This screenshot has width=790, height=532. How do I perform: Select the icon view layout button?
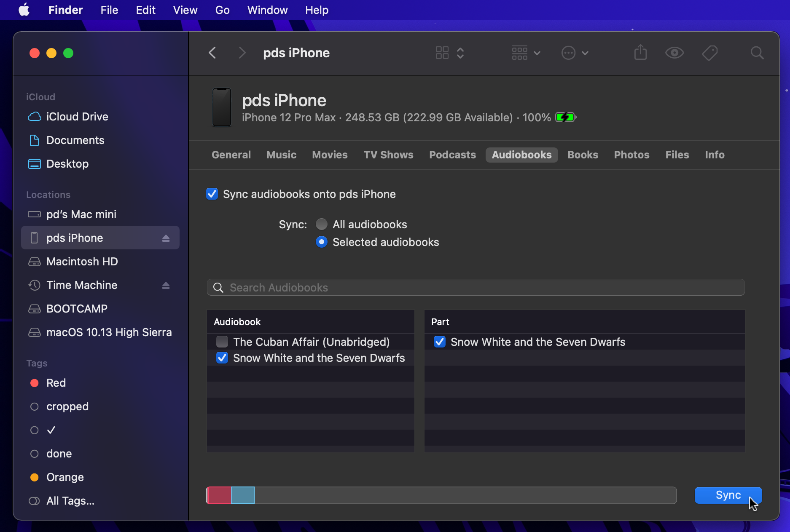pos(442,53)
